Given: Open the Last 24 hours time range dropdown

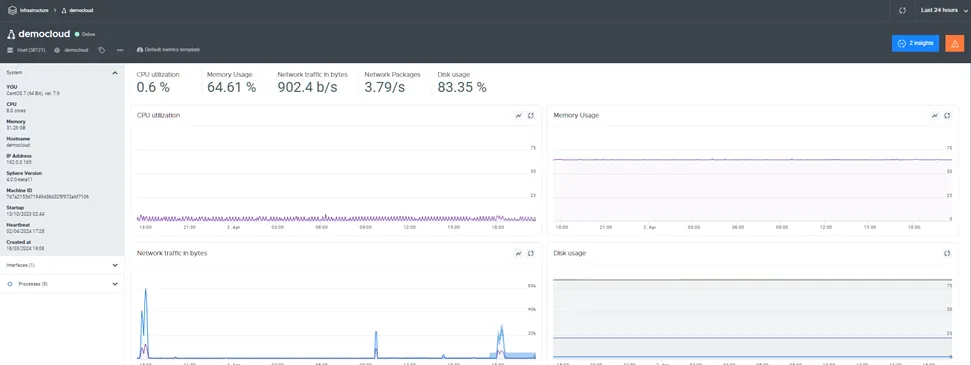Looking at the screenshot, I should [x=944, y=11].
